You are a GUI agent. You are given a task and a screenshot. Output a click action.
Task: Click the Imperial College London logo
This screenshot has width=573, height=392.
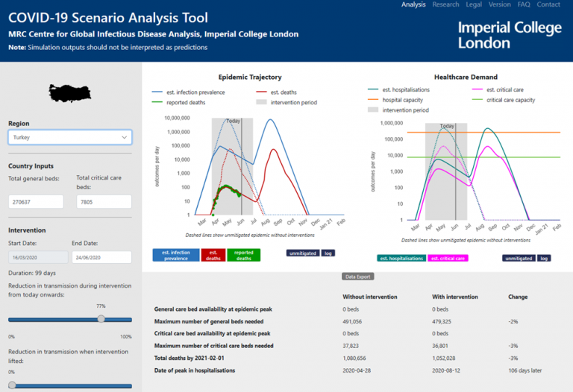point(510,35)
